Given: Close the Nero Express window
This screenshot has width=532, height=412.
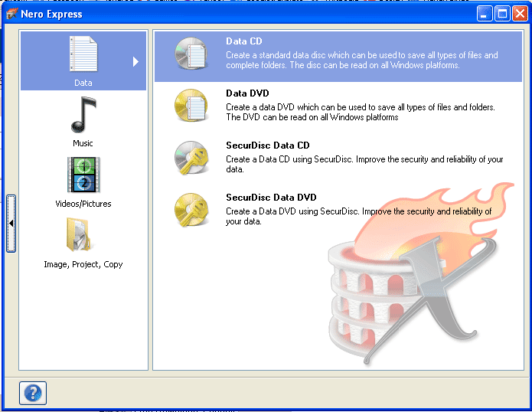Looking at the screenshot, I should 520,14.
